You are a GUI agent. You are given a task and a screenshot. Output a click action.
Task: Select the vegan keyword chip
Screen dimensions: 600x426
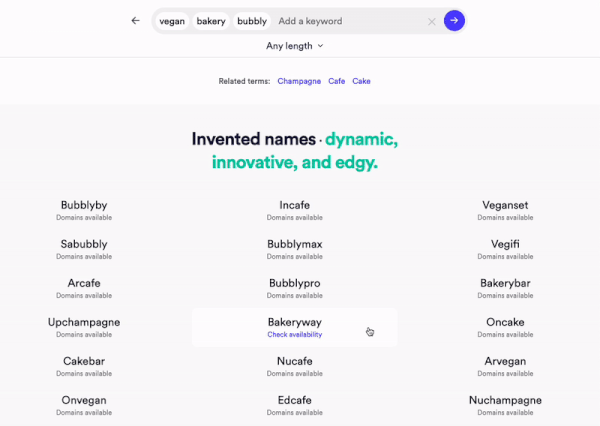pos(172,21)
